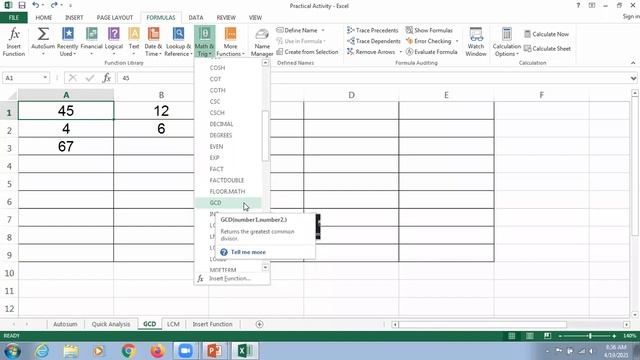This screenshot has width=640, height=360.
Task: Open the Insert Function sheet tab
Action: (x=212, y=324)
